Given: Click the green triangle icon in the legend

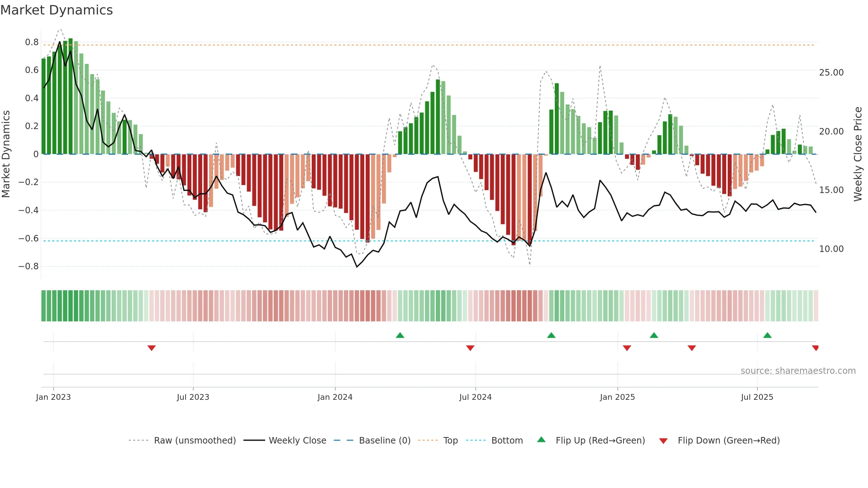Looking at the screenshot, I should click(x=541, y=440).
